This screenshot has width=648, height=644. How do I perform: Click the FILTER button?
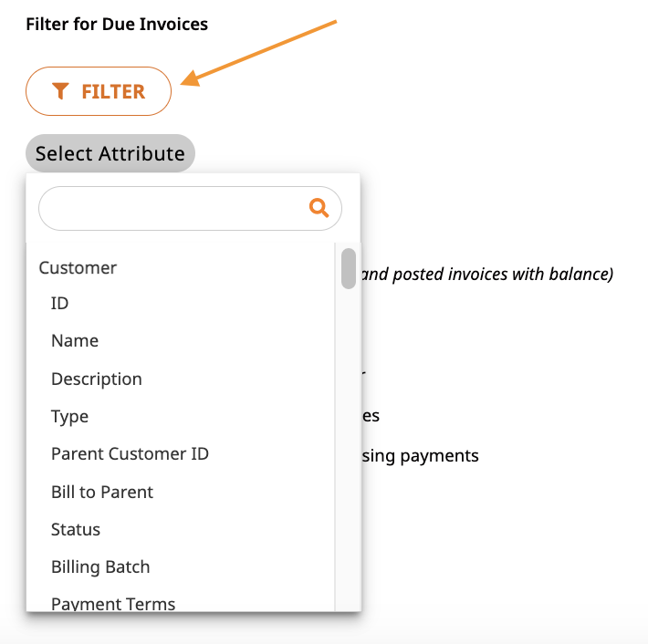[x=99, y=91]
